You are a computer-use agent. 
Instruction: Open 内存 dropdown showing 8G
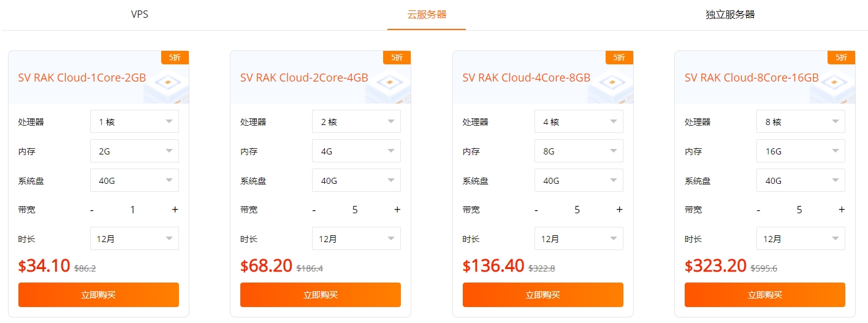pos(579,151)
